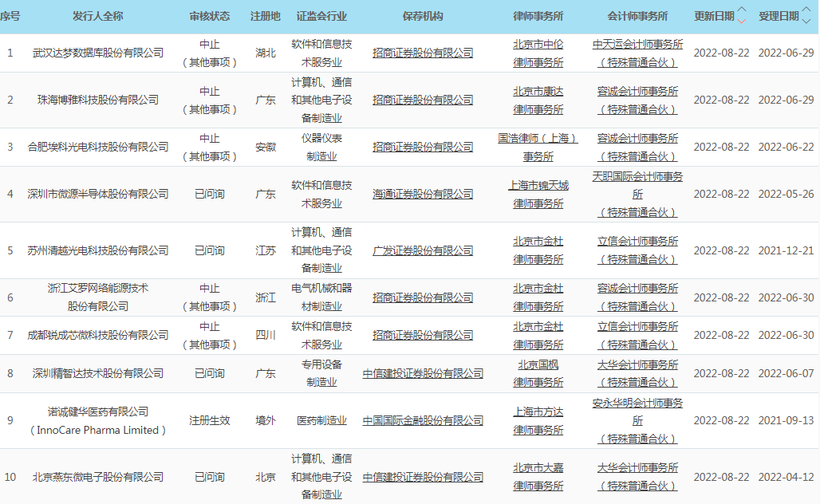Open 广发证券股份有限公司 sponsor link
820x504 pixels.
[x=423, y=250]
